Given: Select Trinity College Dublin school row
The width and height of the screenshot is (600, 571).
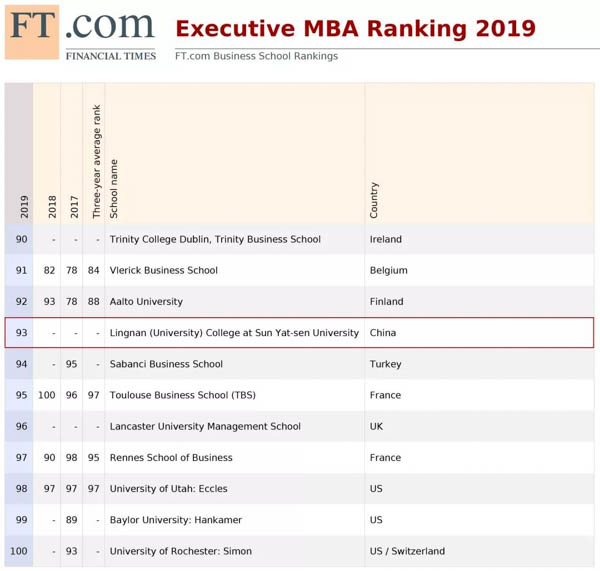Looking at the screenshot, I should pyautogui.click(x=215, y=239).
